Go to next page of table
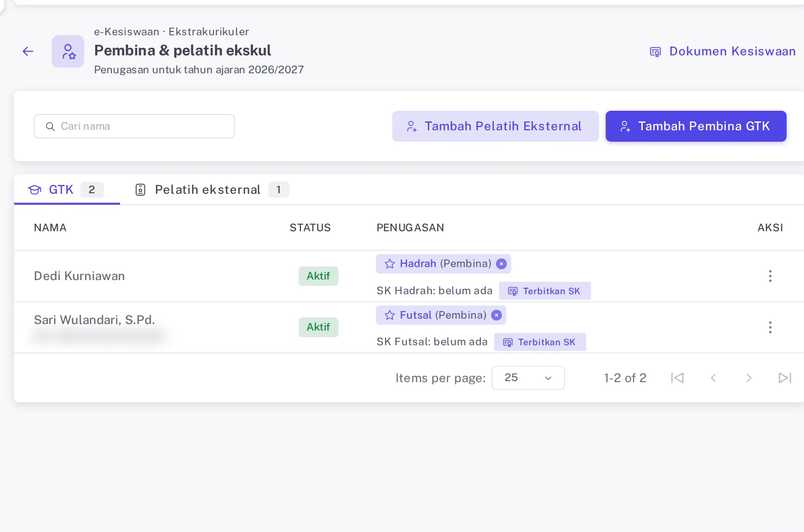Screen dimensions: 804x532 [x=749, y=378]
